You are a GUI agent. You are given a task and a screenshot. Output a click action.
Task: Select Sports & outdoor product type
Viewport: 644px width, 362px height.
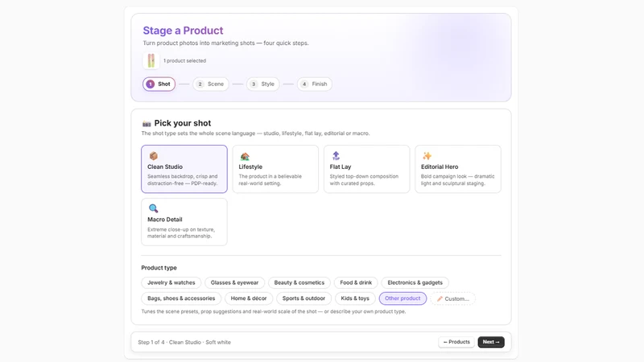tap(303, 298)
